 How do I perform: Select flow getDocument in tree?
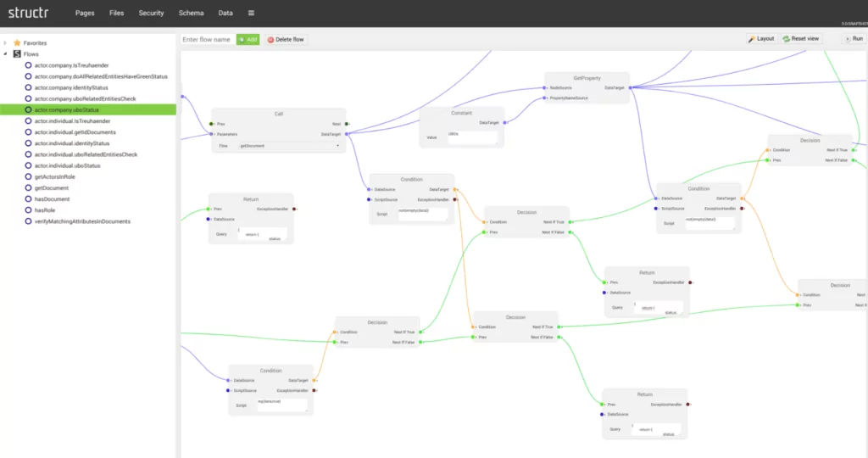coord(52,187)
